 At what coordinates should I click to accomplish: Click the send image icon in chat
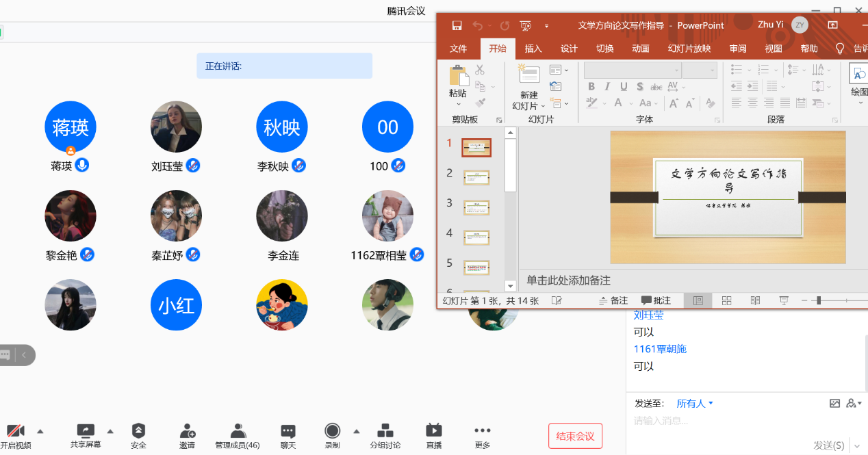pyautogui.click(x=834, y=403)
